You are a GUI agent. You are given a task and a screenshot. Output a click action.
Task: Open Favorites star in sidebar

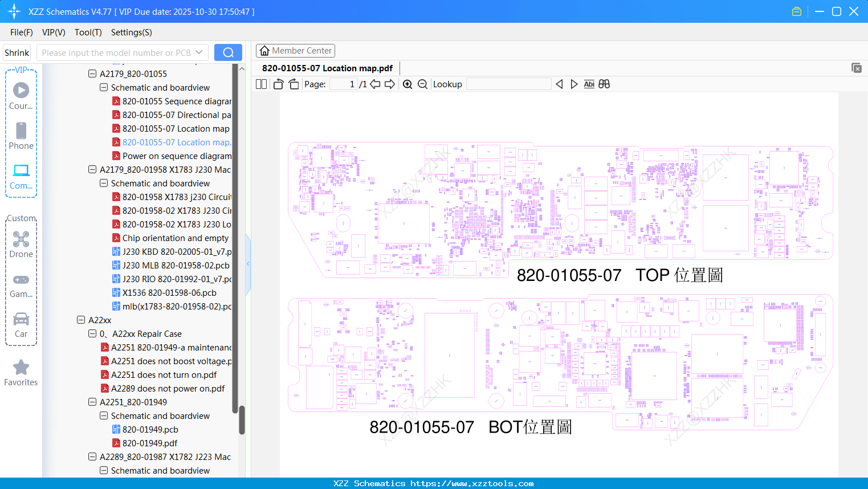[21, 373]
